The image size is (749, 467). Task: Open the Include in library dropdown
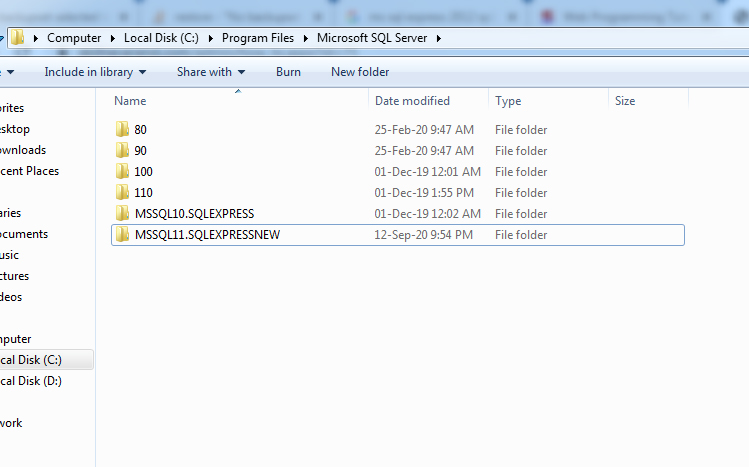(x=95, y=72)
